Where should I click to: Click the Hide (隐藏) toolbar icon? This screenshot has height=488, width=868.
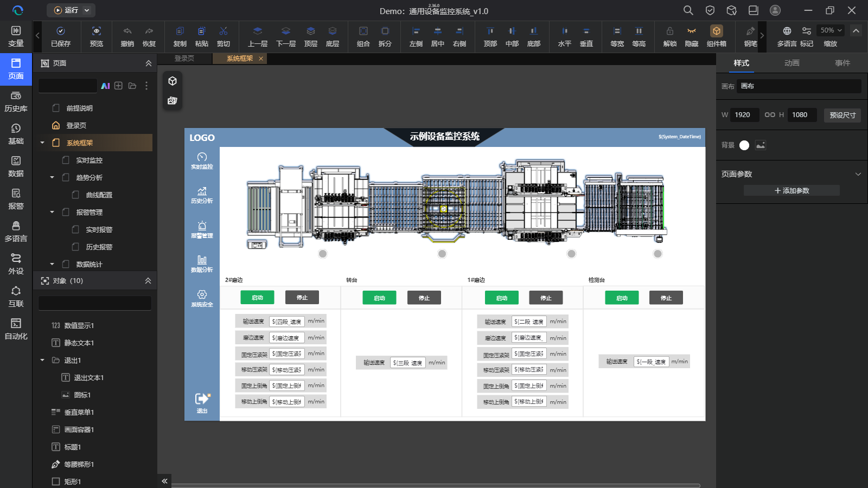(x=691, y=36)
